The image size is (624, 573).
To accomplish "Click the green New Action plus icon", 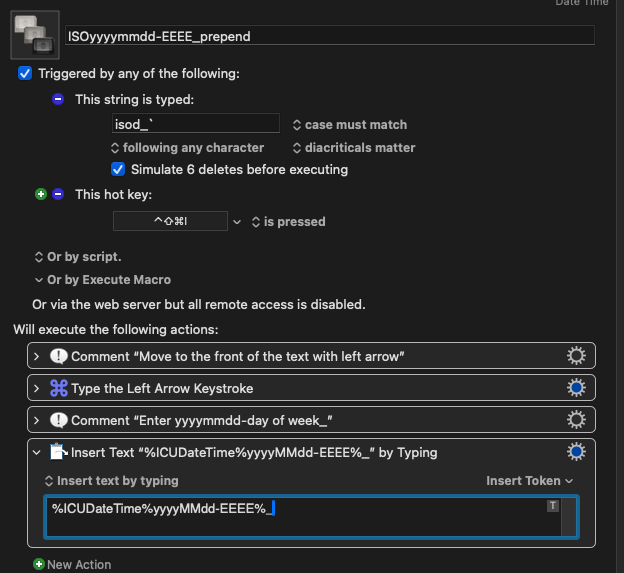I will pyautogui.click(x=39, y=565).
